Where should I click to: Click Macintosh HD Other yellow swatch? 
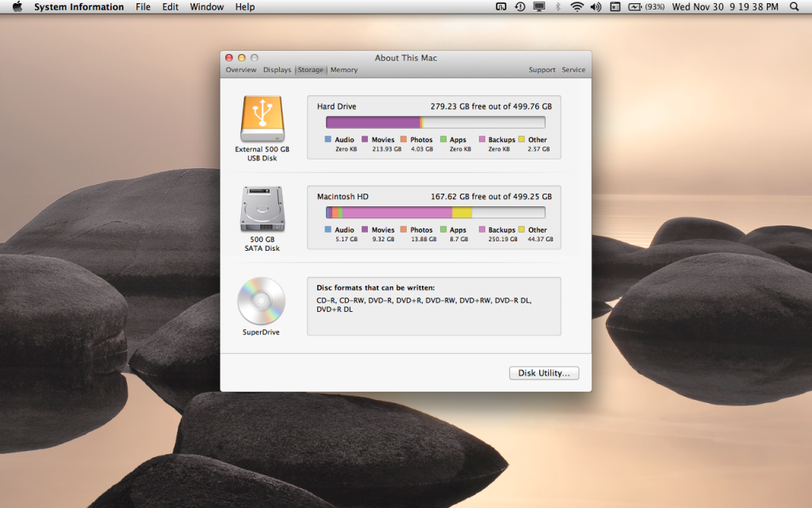point(522,229)
